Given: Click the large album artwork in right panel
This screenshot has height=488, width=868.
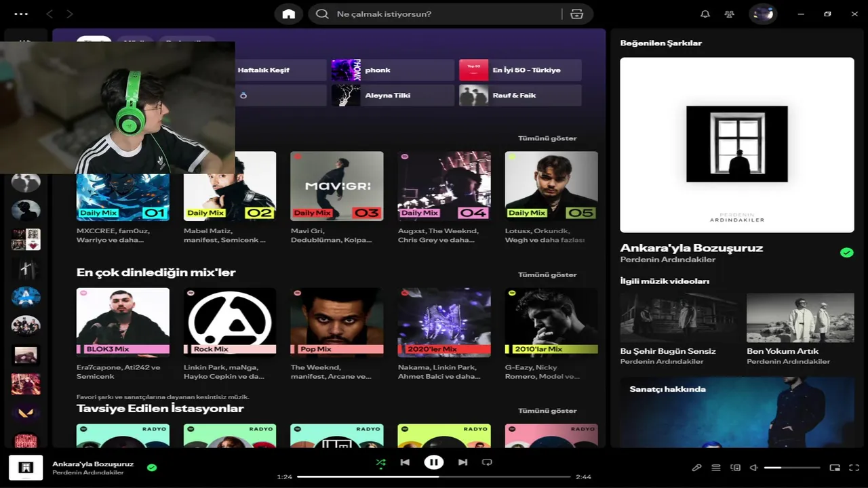Looking at the screenshot, I should [x=737, y=145].
